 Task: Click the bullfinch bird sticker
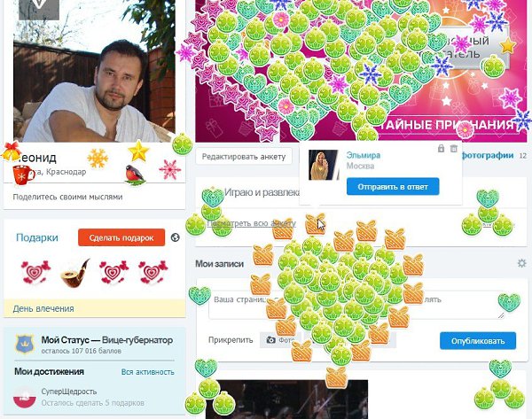pos(135,175)
